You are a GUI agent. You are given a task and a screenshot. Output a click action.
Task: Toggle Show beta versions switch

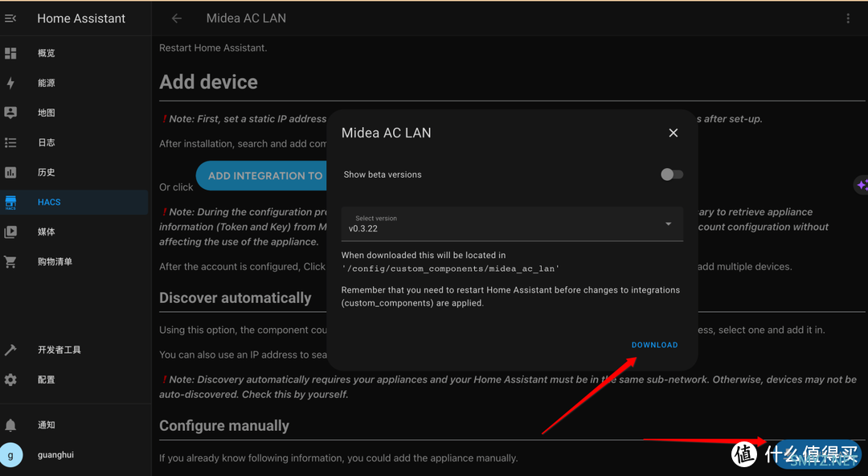pyautogui.click(x=671, y=174)
